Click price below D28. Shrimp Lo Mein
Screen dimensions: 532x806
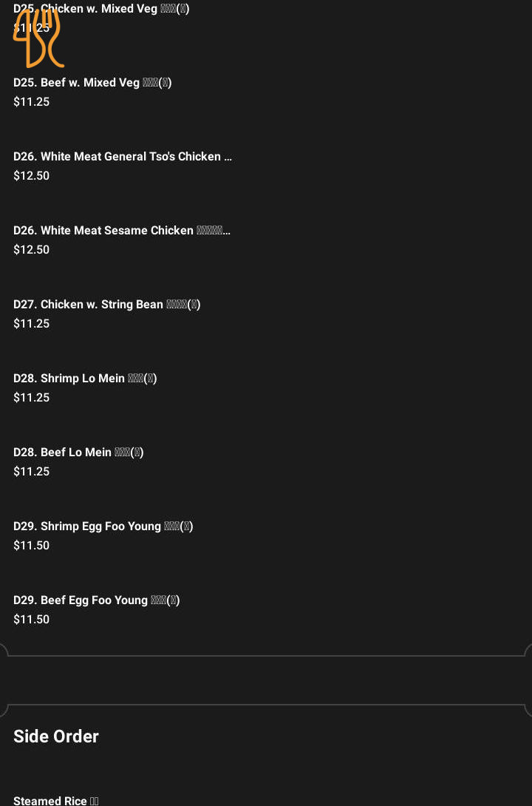point(32,398)
